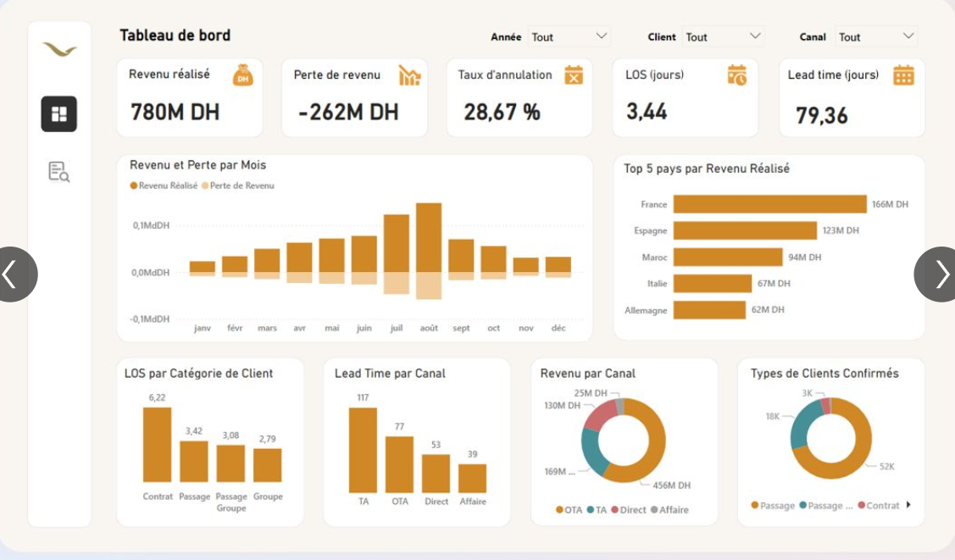Select the Groupe bar in LOS chart

pos(268,466)
